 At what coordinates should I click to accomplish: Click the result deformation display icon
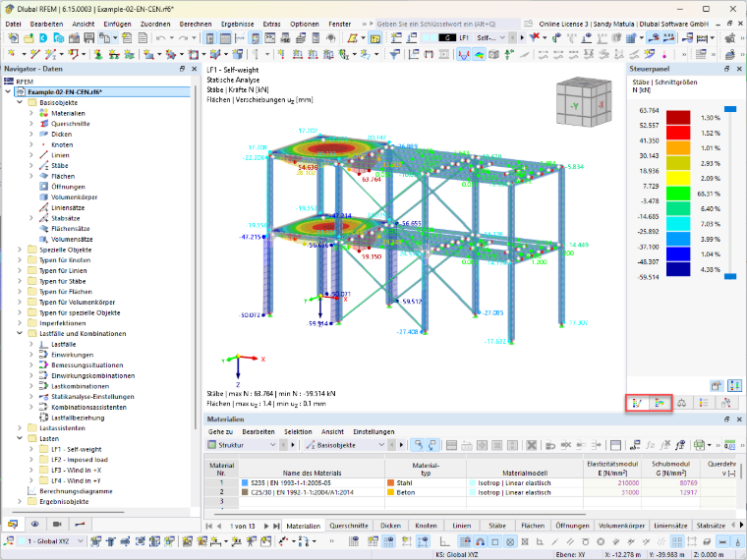[463, 54]
